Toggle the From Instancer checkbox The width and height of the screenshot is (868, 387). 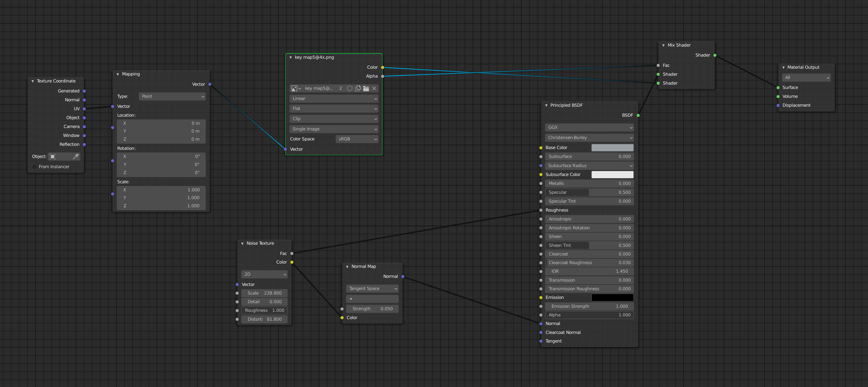[x=35, y=167]
